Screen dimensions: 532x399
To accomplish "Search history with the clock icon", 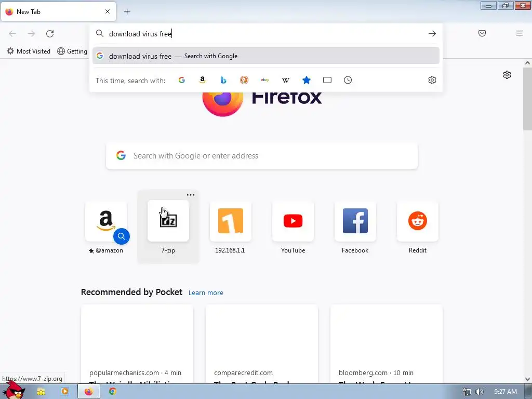I will pos(348,80).
